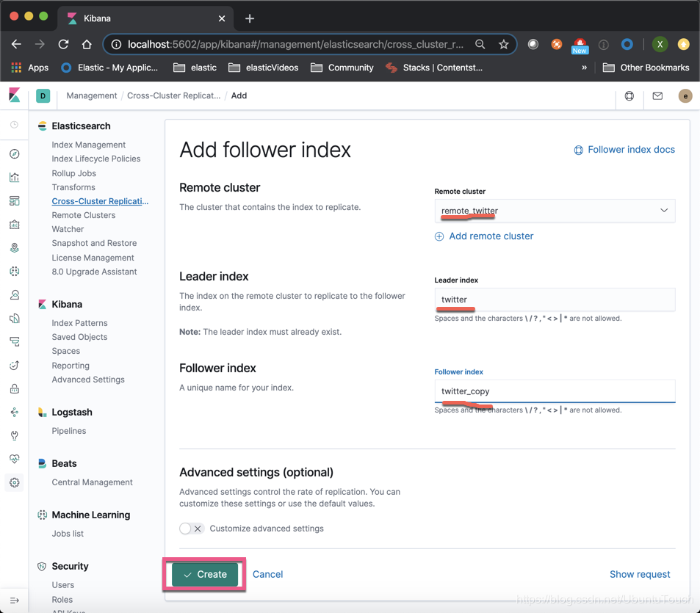The height and width of the screenshot is (613, 700).
Task: Go to Cross-Cluster Replication breadcrumb
Action: click(173, 95)
